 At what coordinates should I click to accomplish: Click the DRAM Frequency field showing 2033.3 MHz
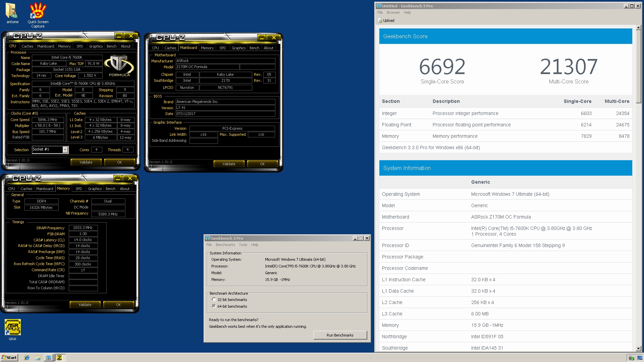83,228
